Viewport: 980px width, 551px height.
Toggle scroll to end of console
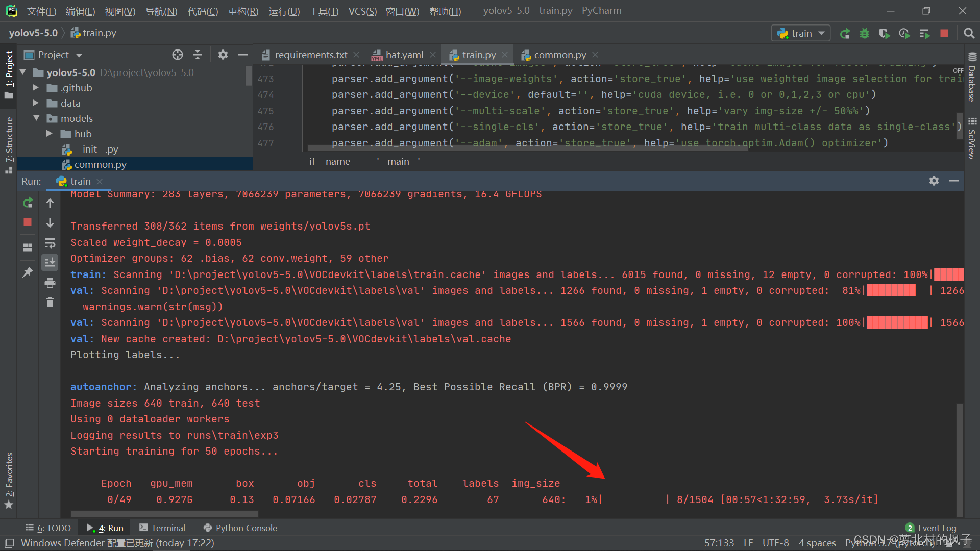50,263
